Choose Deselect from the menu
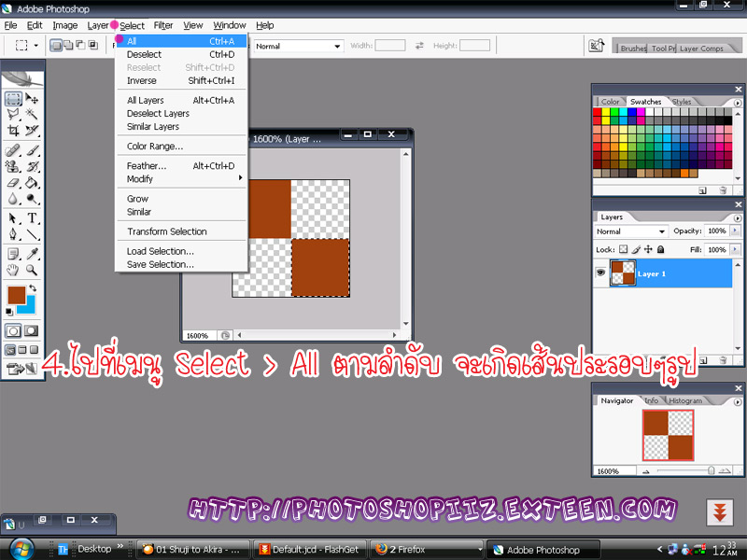This screenshot has height=560, width=747. click(x=181, y=54)
